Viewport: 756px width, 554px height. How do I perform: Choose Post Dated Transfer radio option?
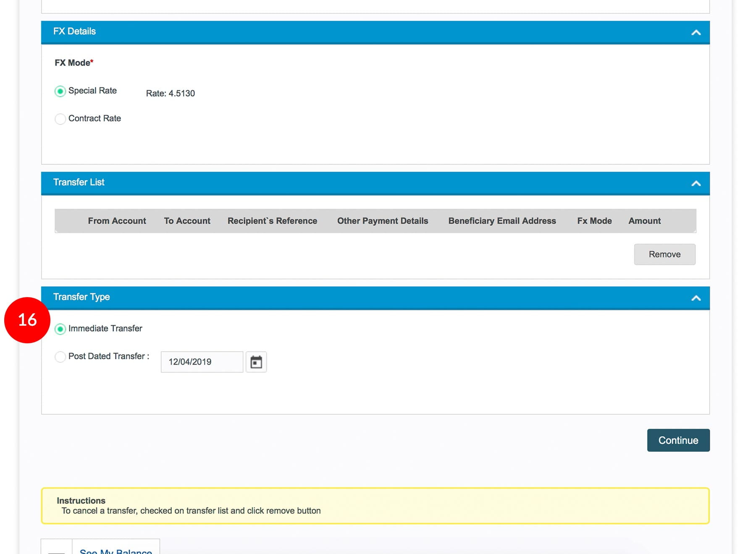tap(60, 357)
